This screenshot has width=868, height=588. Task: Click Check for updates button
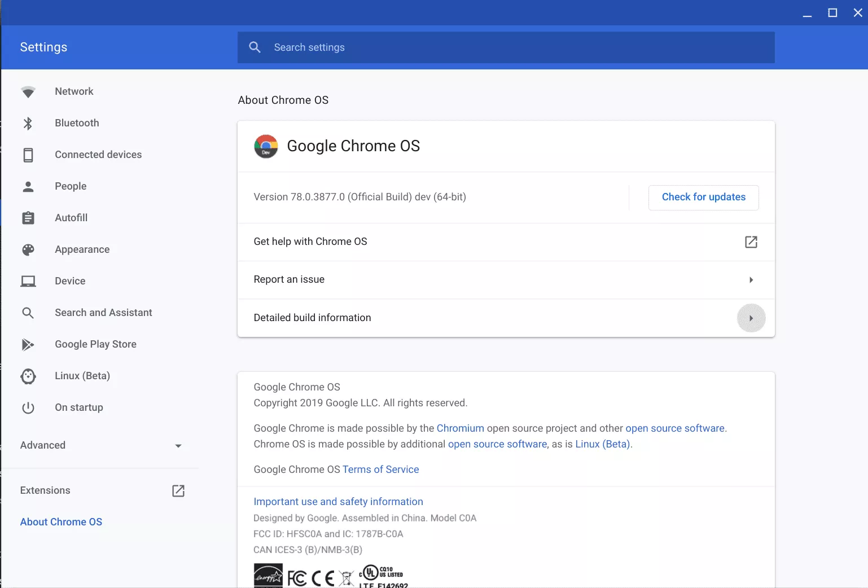click(703, 198)
